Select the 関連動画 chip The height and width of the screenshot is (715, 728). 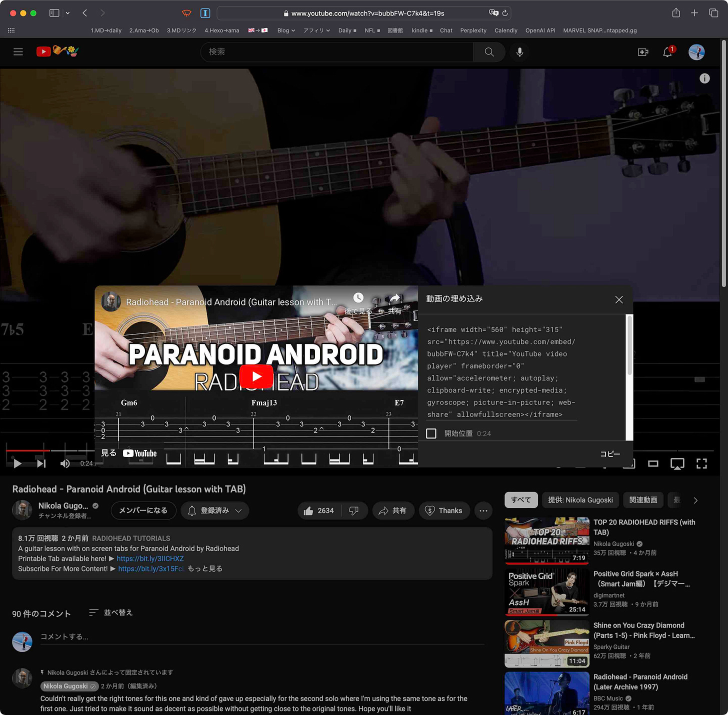(643, 500)
